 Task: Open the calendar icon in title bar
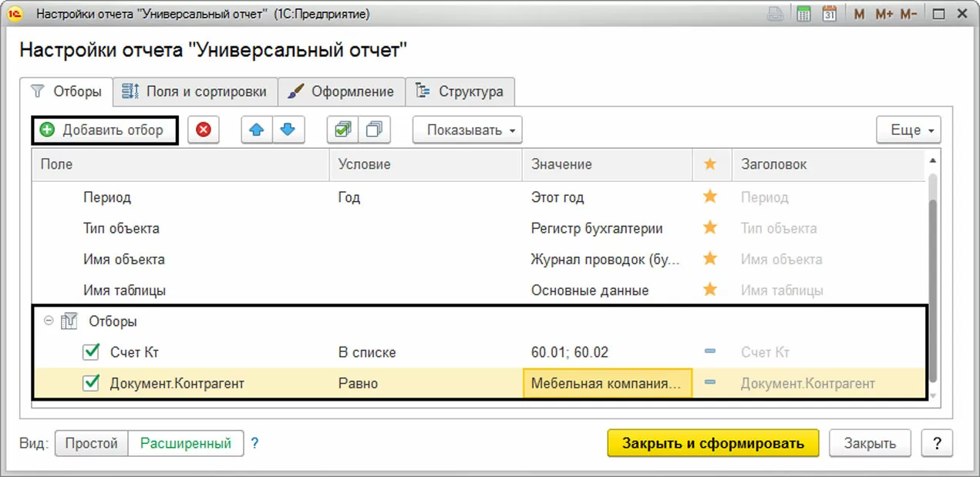[x=830, y=15]
